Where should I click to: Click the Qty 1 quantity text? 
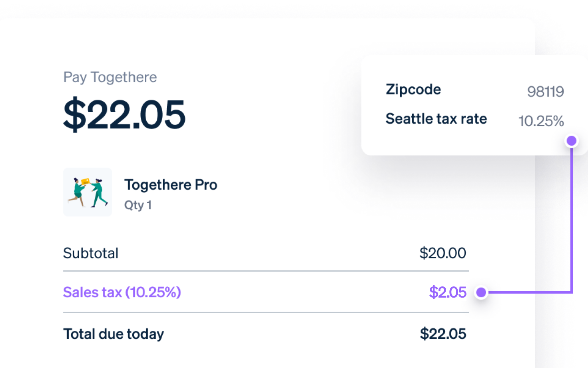138,205
